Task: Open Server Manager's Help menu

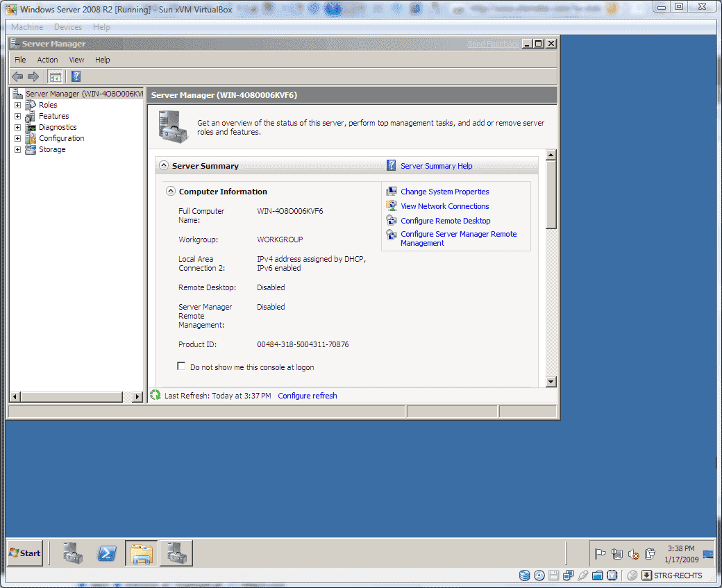Action: click(102, 60)
